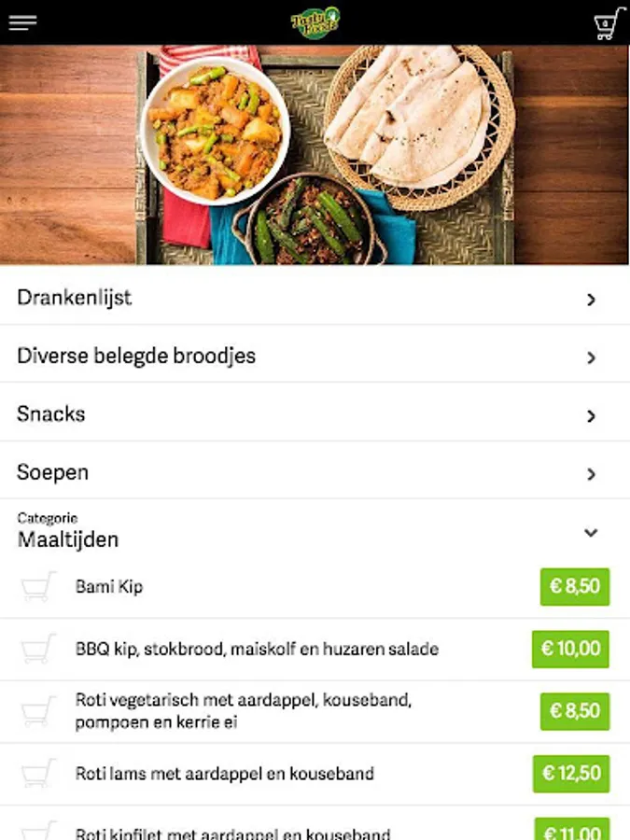Viewport: 630px width, 840px height.
Task: Tap the Tasty Foods logo
Action: [315, 22]
